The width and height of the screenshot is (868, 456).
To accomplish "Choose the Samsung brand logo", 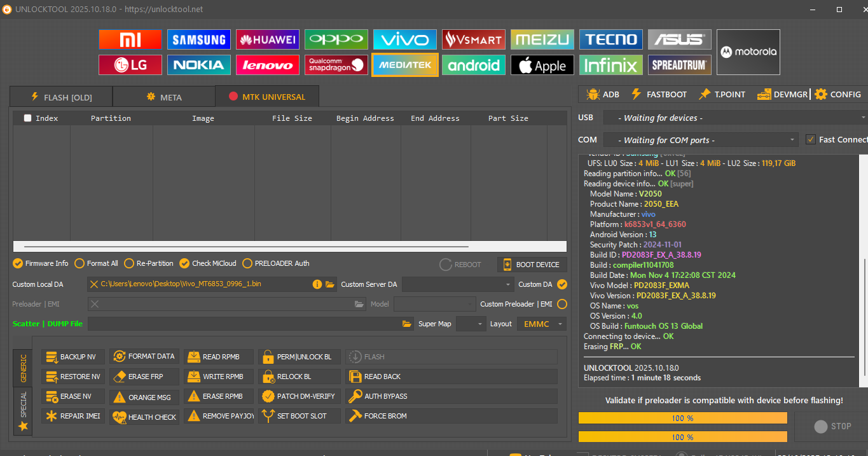I will (x=199, y=40).
